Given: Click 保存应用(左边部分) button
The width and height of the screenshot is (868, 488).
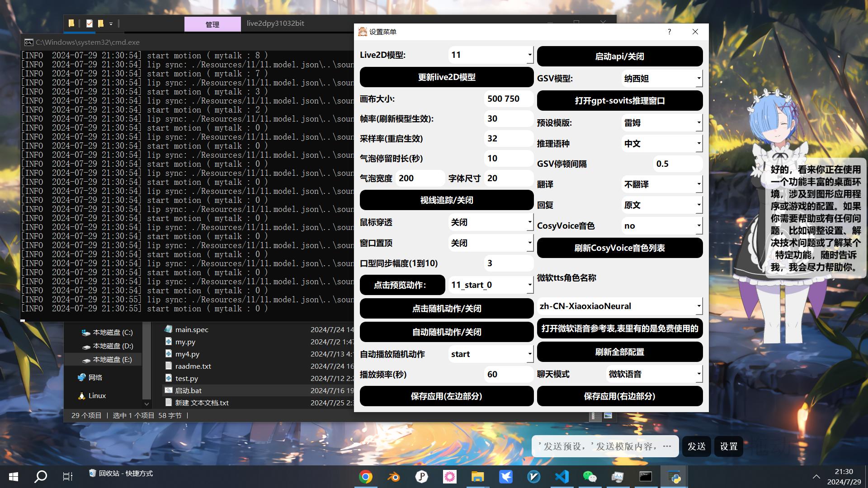Looking at the screenshot, I should click(447, 396).
